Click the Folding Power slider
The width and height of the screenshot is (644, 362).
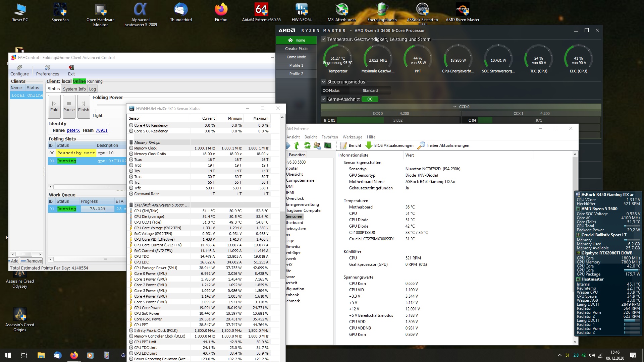point(111,105)
